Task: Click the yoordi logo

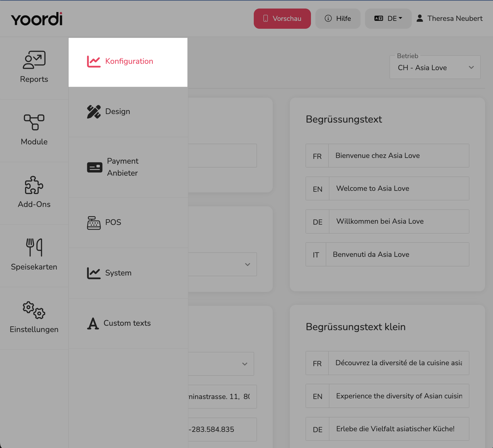Action: point(37,19)
